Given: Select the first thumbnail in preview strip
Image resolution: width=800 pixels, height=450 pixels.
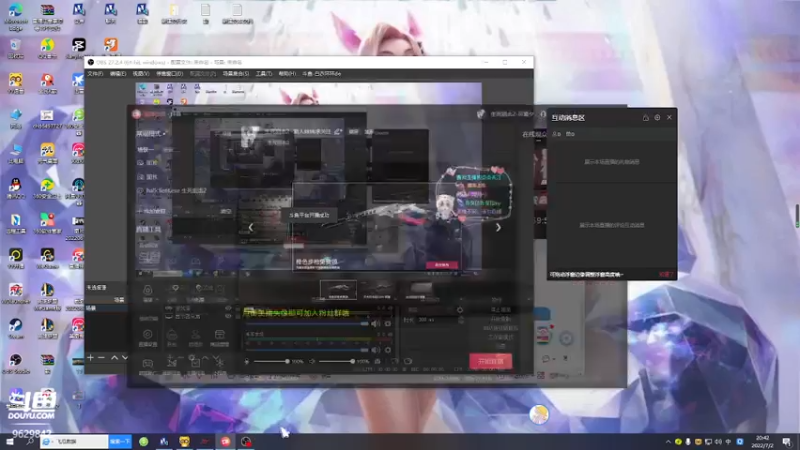Looking at the screenshot, I should pyautogui.click(x=338, y=290).
